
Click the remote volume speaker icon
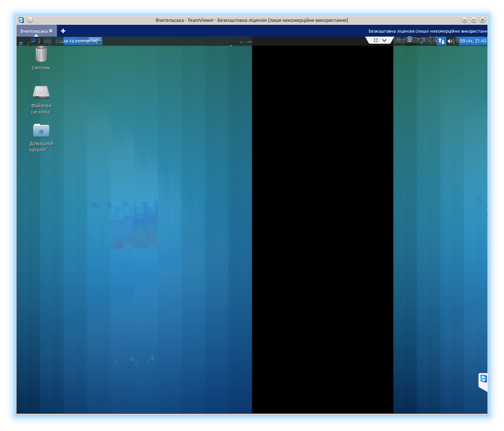451,41
